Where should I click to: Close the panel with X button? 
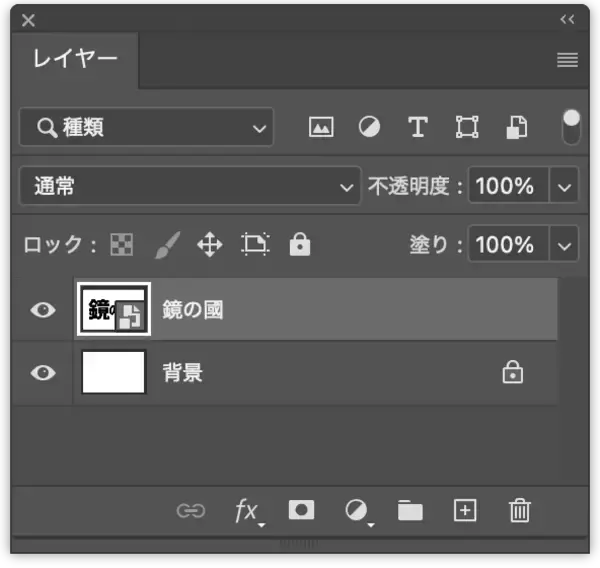[x=28, y=20]
